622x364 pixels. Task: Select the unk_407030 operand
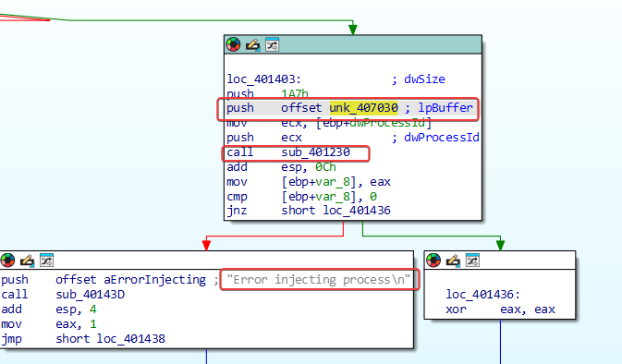pos(364,108)
